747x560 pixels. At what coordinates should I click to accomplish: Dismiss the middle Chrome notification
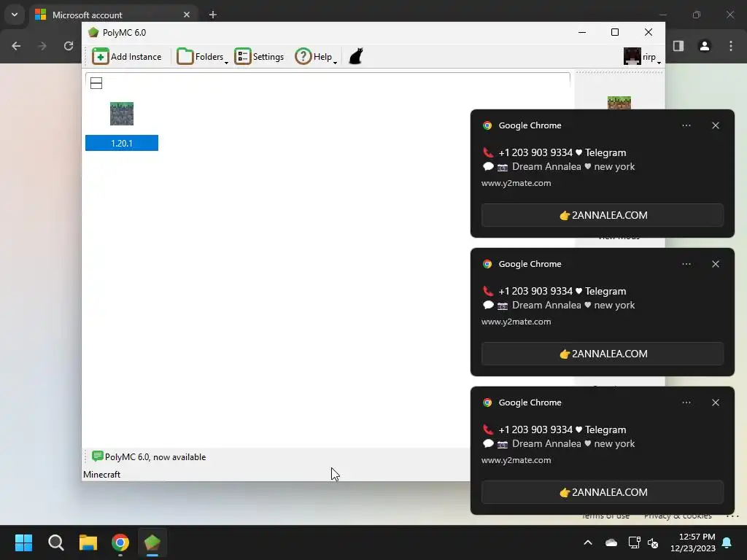coord(716,264)
